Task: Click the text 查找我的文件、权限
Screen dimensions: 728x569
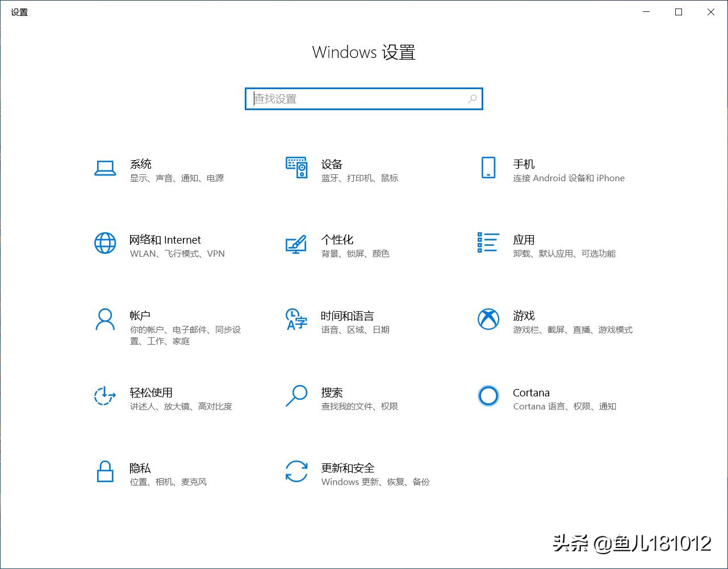Action: coord(359,407)
